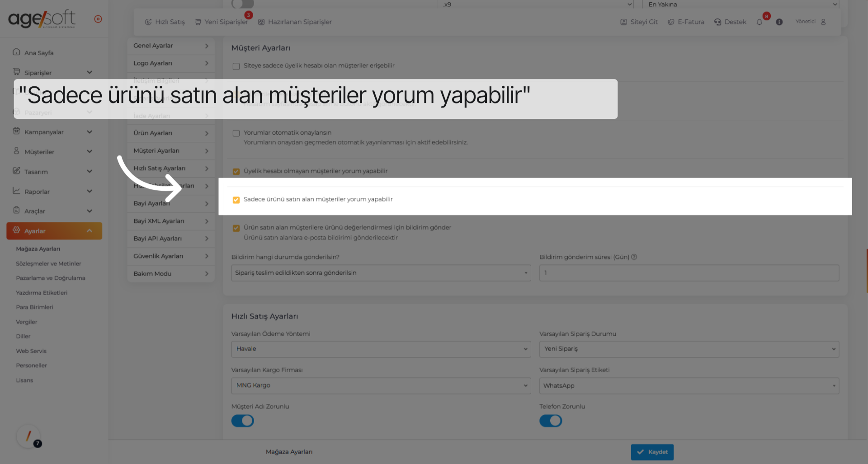Screen dimensions: 868x464
Task: Expand Araçlar chevron
Action: click(90, 211)
